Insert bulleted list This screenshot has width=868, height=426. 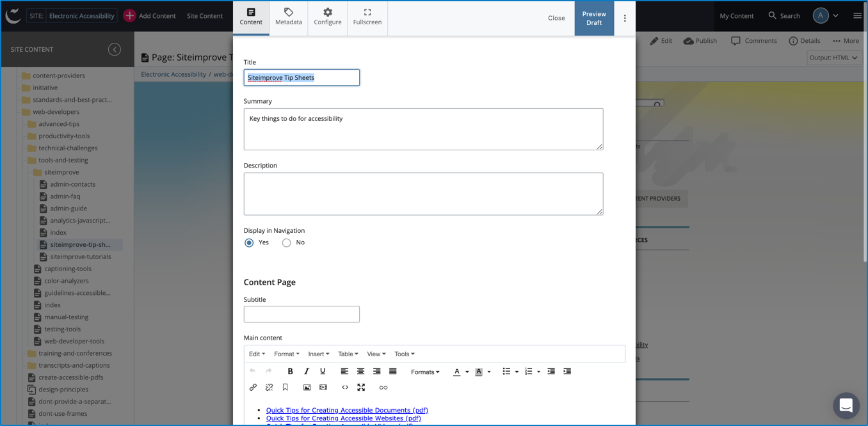pos(506,372)
